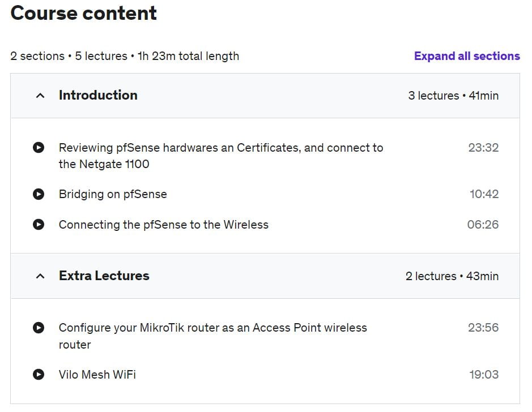Viewport: 532px width, 412px height.
Task: Click play icon next to Vilo Mesh WiFi
Action: [x=39, y=375]
